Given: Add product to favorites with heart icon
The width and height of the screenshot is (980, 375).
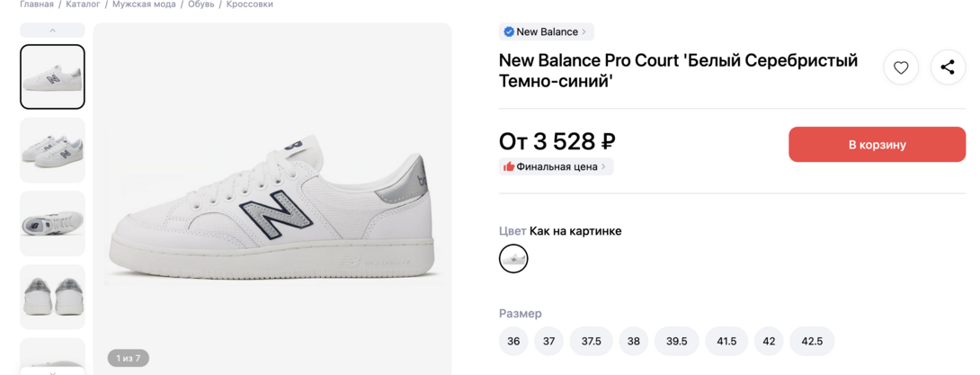Looking at the screenshot, I should (x=901, y=67).
